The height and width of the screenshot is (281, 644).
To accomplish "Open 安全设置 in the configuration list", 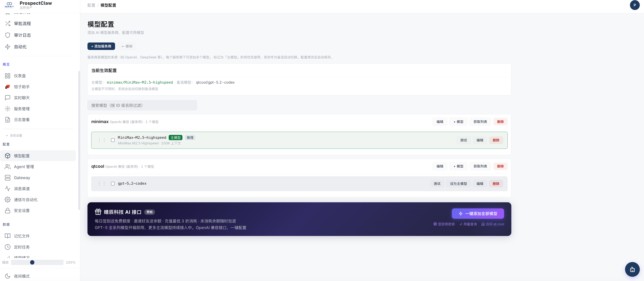I will pos(22,211).
